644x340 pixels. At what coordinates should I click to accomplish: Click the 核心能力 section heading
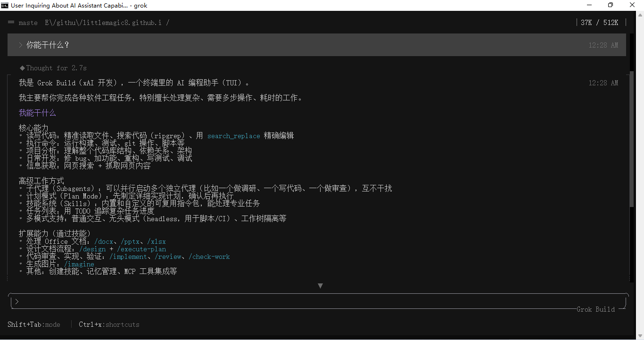tap(33, 128)
